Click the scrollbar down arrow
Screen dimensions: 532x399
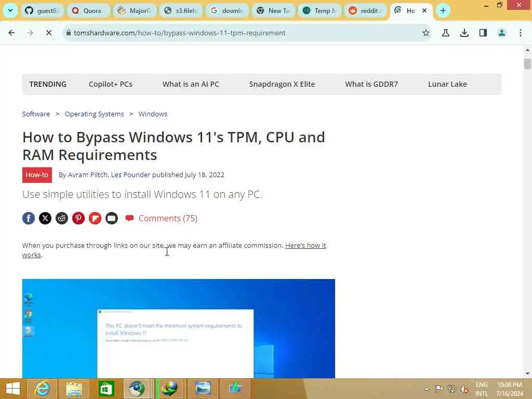click(x=527, y=374)
